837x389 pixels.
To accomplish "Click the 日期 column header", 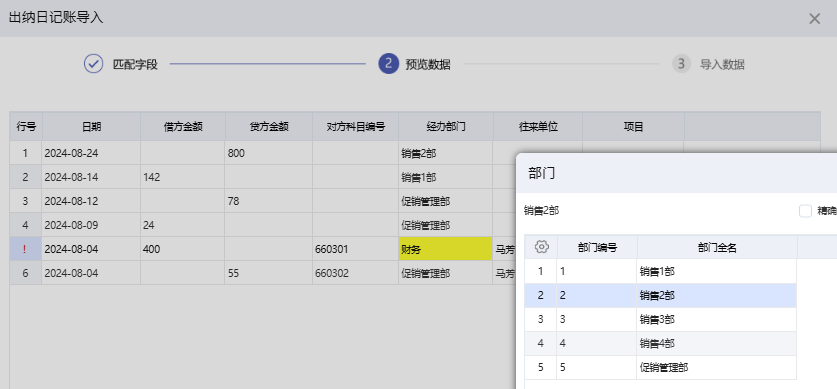I will pyautogui.click(x=91, y=126).
